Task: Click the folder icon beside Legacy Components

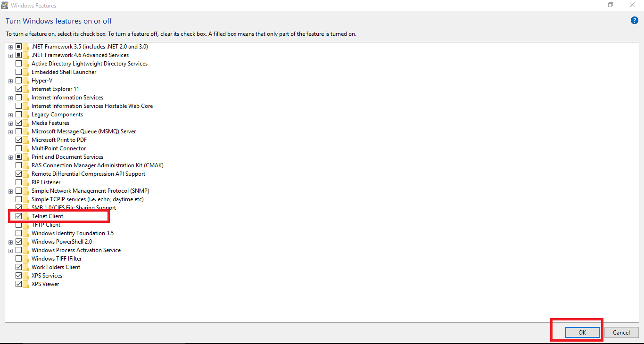Action: click(26, 115)
